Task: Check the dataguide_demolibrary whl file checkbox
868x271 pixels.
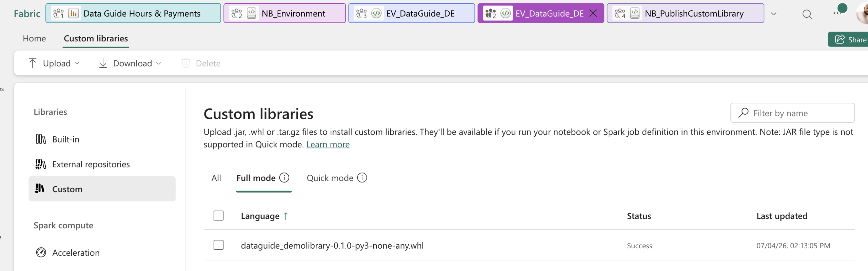Action: tap(218, 245)
